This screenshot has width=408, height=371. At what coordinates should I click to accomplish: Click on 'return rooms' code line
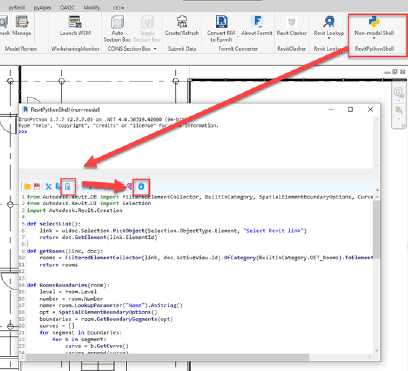point(59,265)
